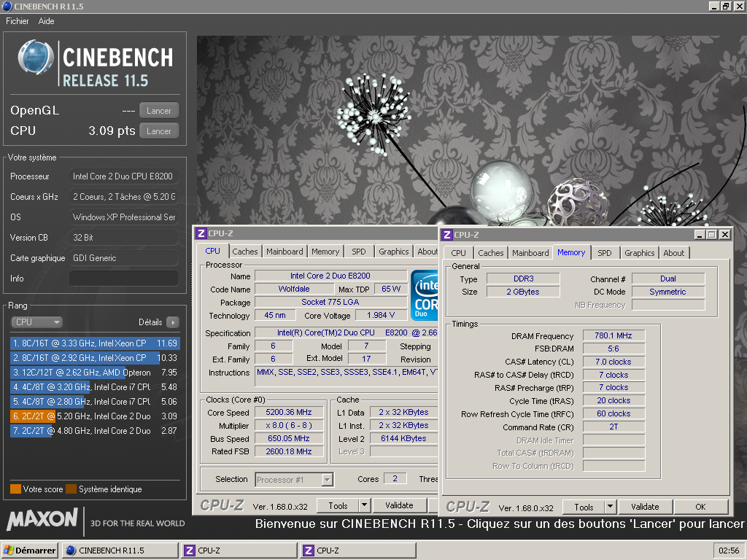
Task: Click the Processeur field Intel Core 2 Duo E8200
Action: [x=124, y=176]
